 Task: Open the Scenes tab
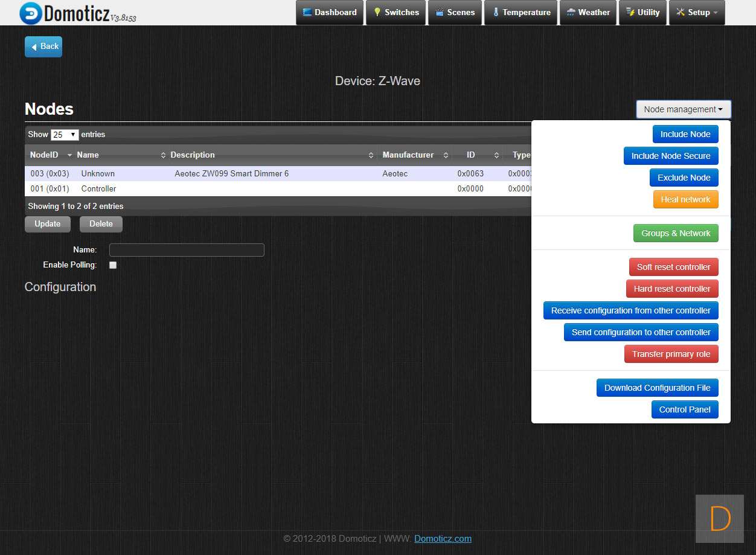(455, 13)
